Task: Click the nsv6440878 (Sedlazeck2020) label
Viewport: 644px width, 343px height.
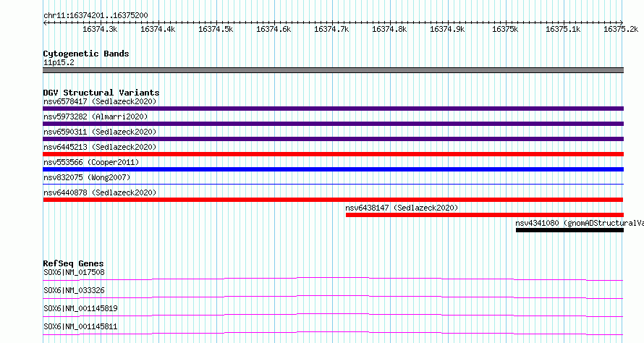Action: click(x=100, y=192)
